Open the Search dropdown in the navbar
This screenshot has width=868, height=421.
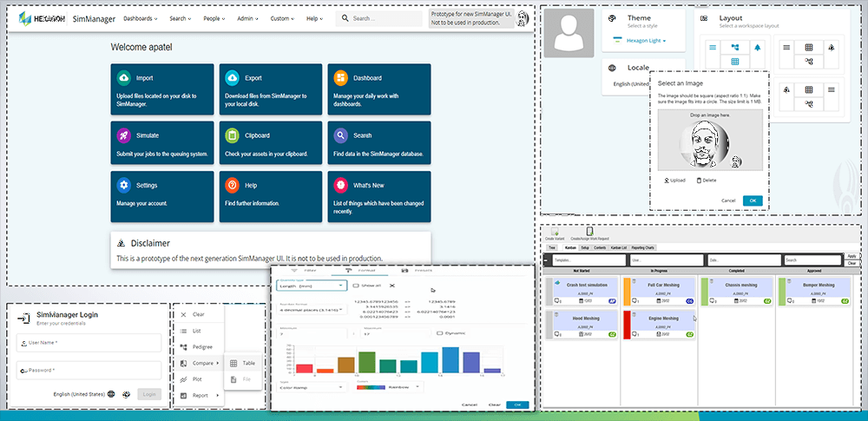click(x=181, y=18)
